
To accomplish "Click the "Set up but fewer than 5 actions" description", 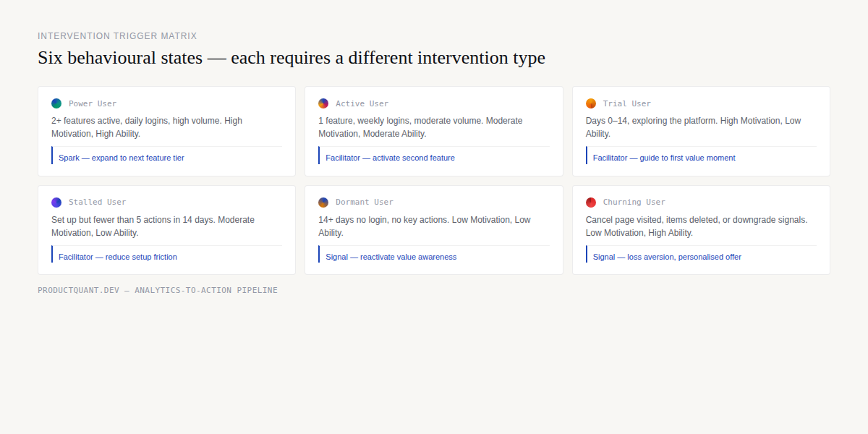I will click(x=153, y=226).
